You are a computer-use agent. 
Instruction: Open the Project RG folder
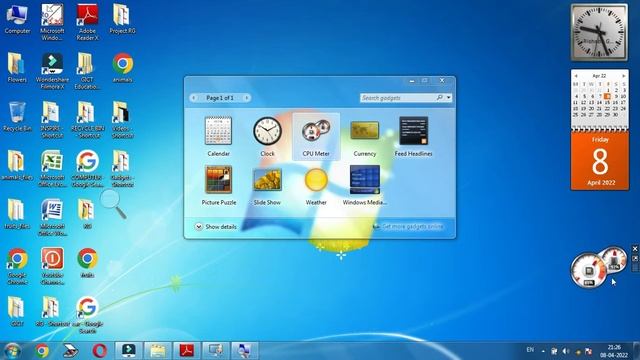(x=122, y=20)
